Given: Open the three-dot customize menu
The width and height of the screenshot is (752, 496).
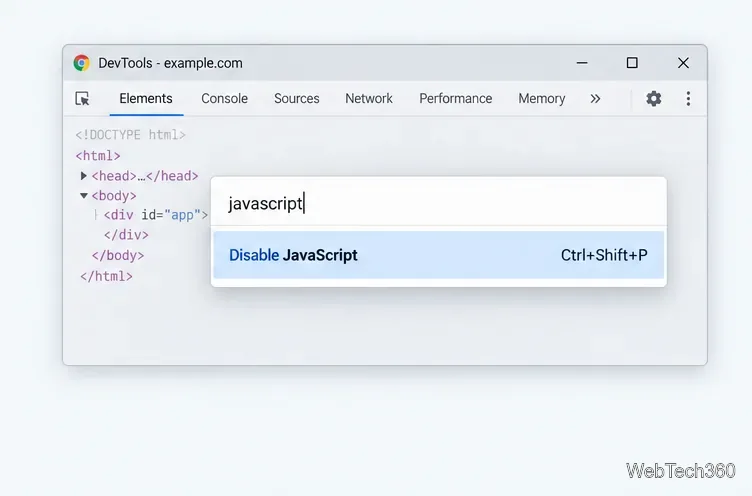Looking at the screenshot, I should coord(688,99).
